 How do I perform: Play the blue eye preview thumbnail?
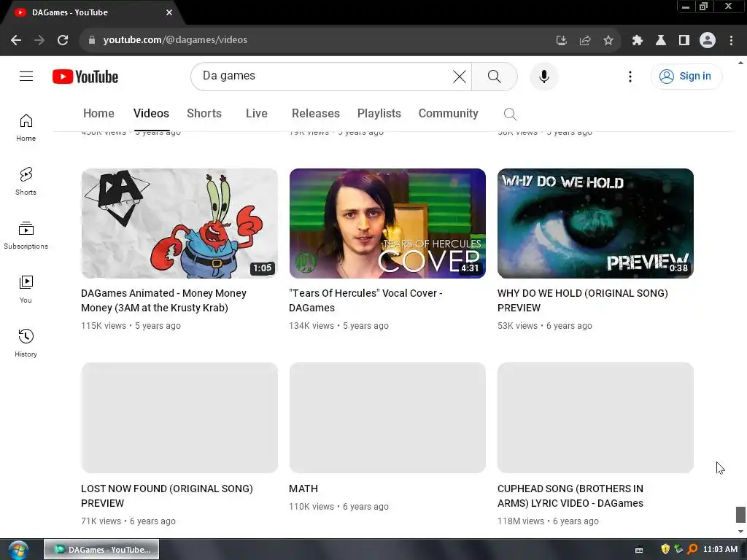coord(595,223)
